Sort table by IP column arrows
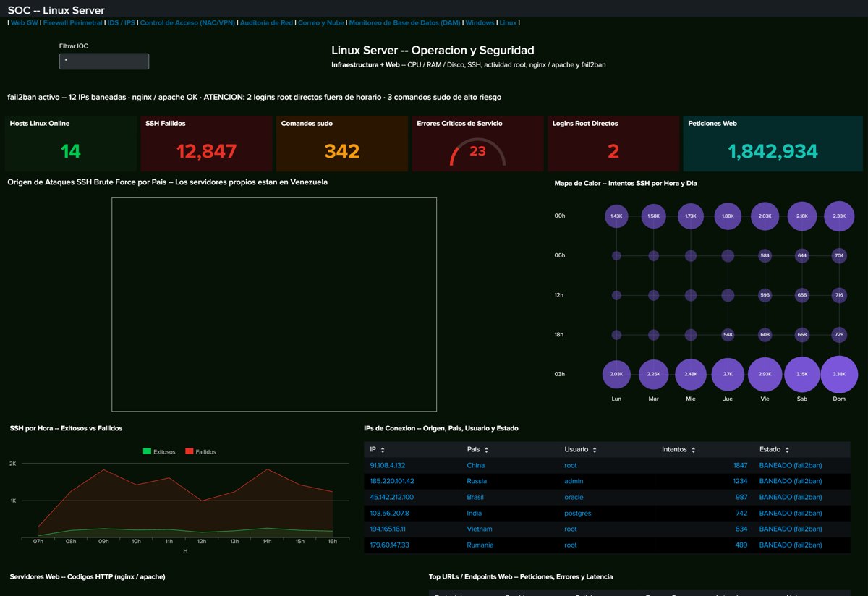This screenshot has height=596, width=868. [x=383, y=450]
